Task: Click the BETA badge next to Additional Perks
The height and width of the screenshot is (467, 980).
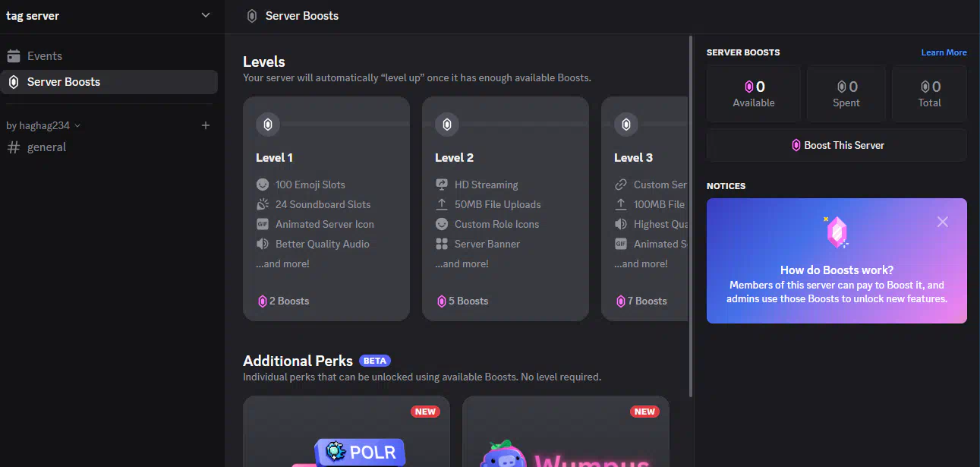Action: click(375, 361)
